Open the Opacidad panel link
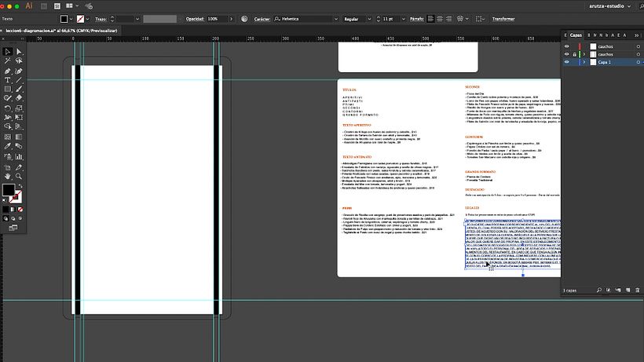Screen dimensions: 644x362 (195, 19)
